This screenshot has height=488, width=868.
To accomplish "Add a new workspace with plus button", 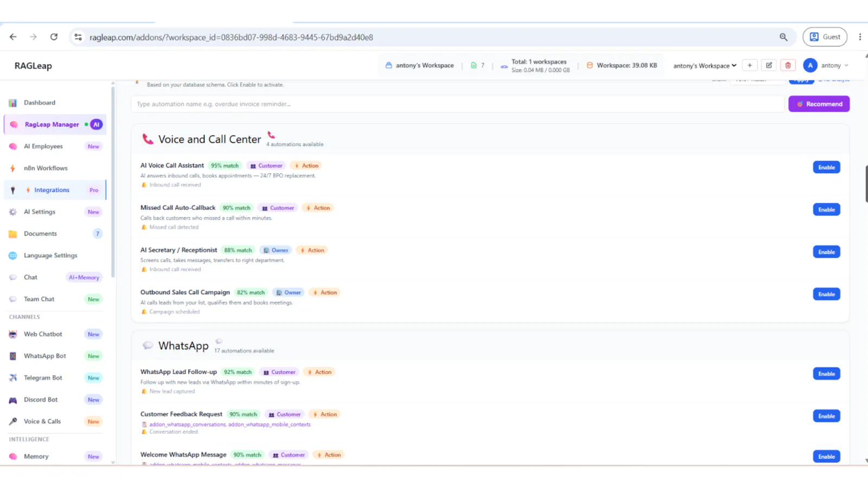I will pyautogui.click(x=750, y=65).
